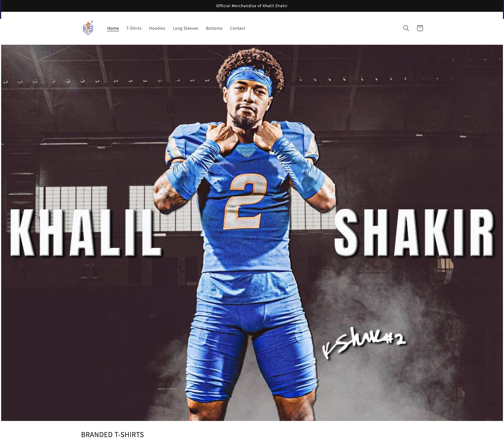Click the KS shield logo

click(88, 28)
